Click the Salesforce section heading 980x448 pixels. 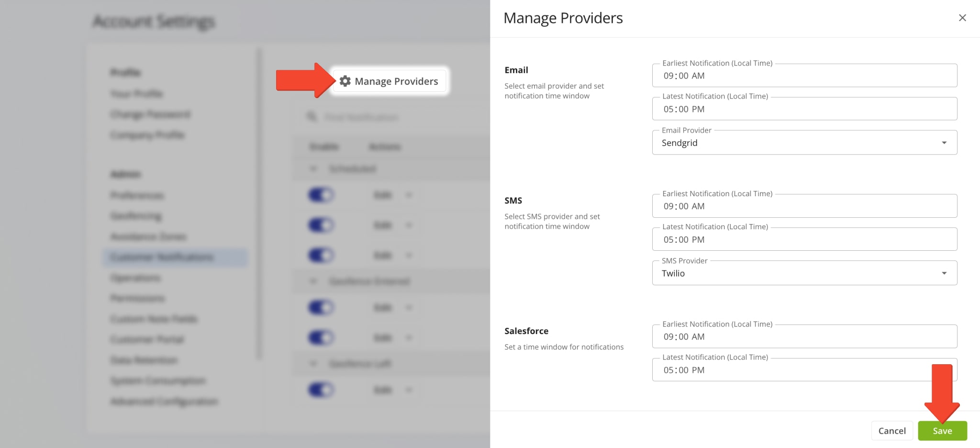click(x=526, y=331)
